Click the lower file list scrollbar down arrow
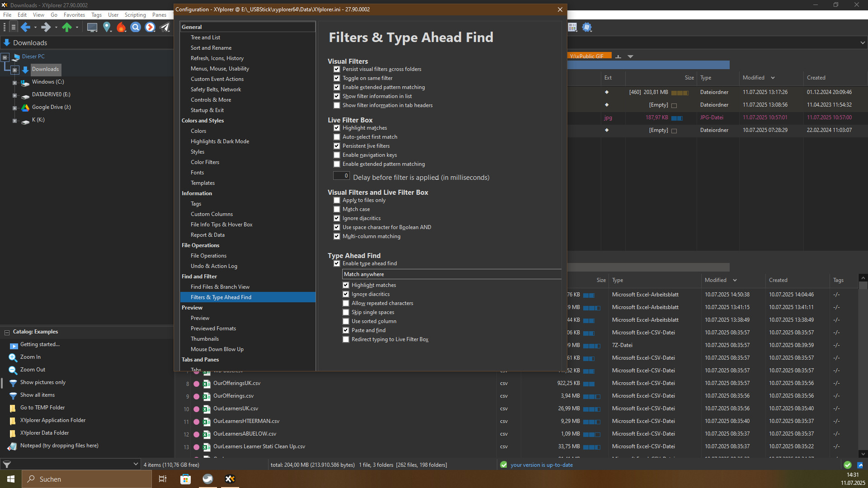The image size is (868, 488). 863,454
